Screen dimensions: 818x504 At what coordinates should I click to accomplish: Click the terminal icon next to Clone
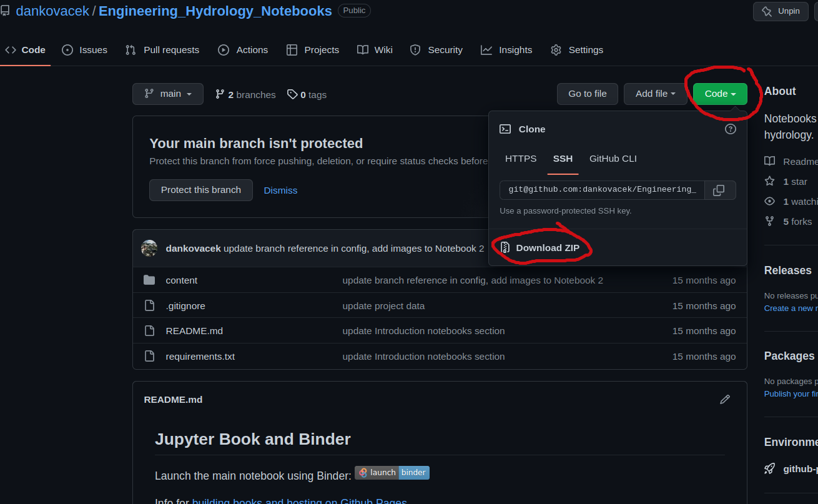[505, 129]
